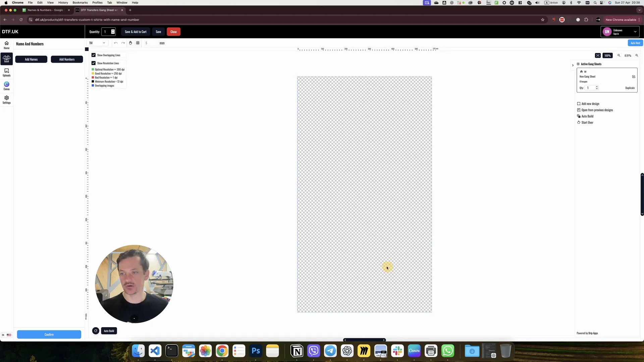Open the Chrome extensions puzzle icon
The width and height of the screenshot is (644, 362).
point(586,20)
